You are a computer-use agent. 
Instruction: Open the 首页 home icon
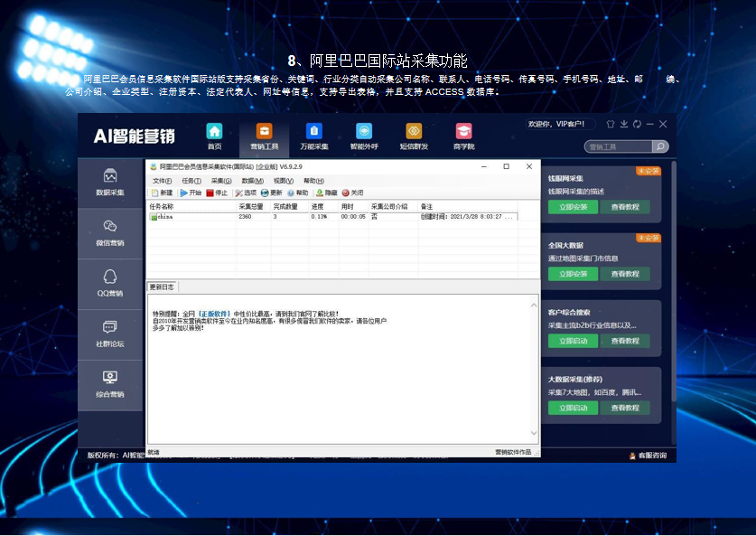point(214,131)
